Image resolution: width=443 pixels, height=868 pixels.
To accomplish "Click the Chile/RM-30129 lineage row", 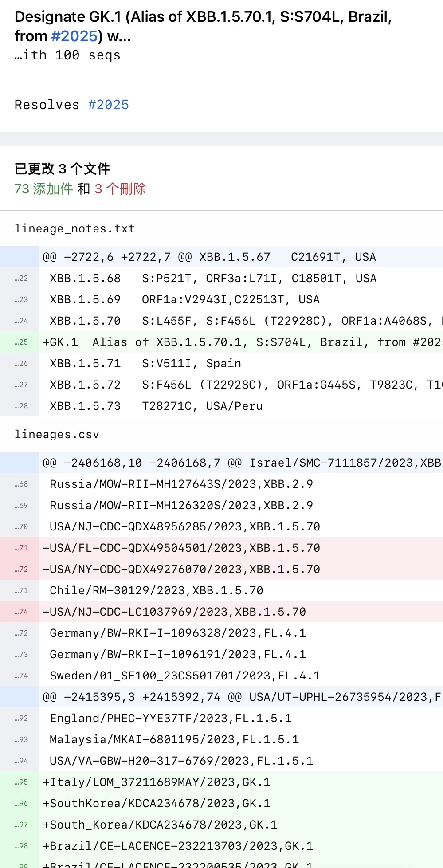I will click(155, 590).
